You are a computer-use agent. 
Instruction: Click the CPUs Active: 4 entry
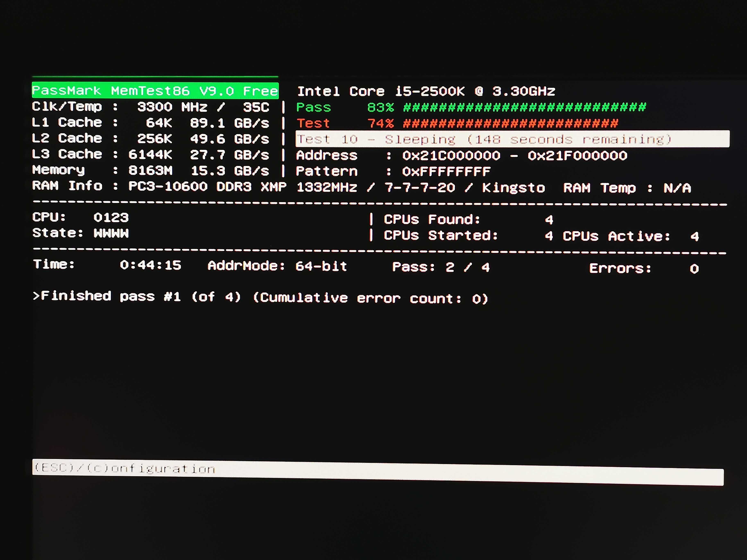[x=631, y=236]
